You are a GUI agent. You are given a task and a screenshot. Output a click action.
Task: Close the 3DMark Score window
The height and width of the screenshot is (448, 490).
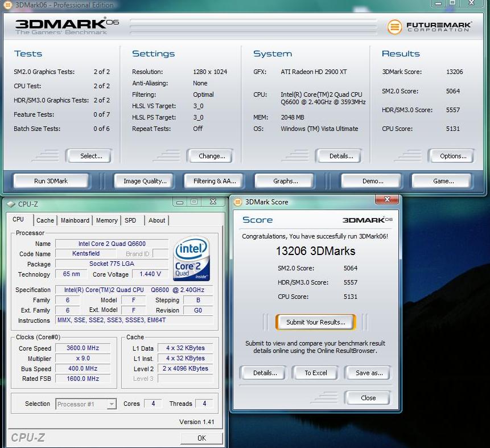click(x=387, y=199)
